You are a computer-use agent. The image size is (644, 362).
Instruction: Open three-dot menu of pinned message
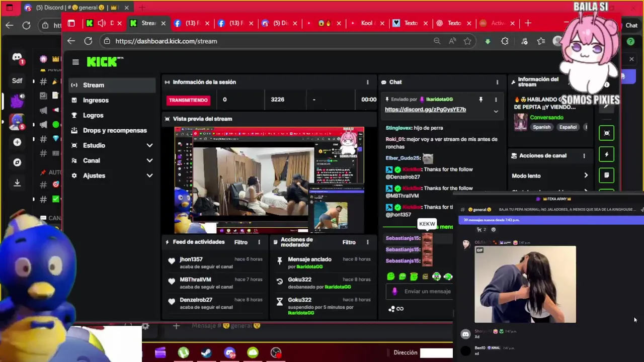point(496,100)
